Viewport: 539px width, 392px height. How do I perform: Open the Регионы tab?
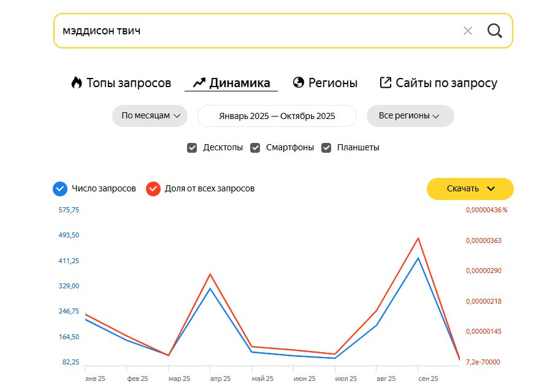332,83
